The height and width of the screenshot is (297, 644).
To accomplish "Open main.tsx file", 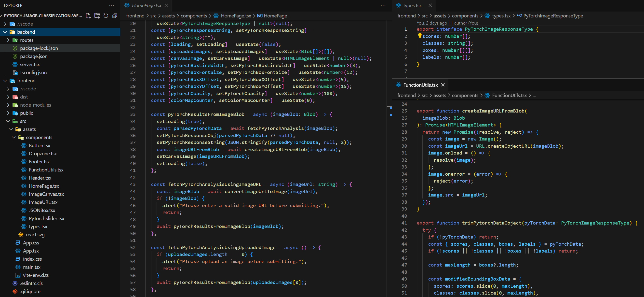I will click(60, 267).
